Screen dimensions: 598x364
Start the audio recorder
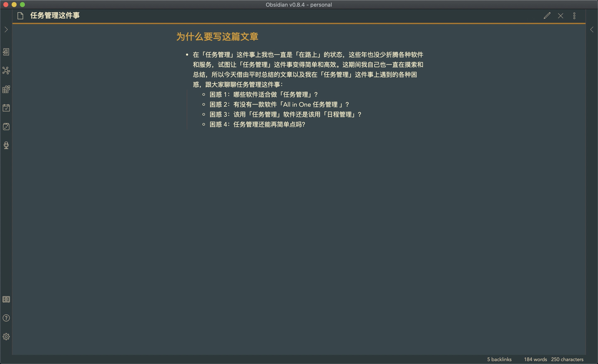(x=6, y=145)
